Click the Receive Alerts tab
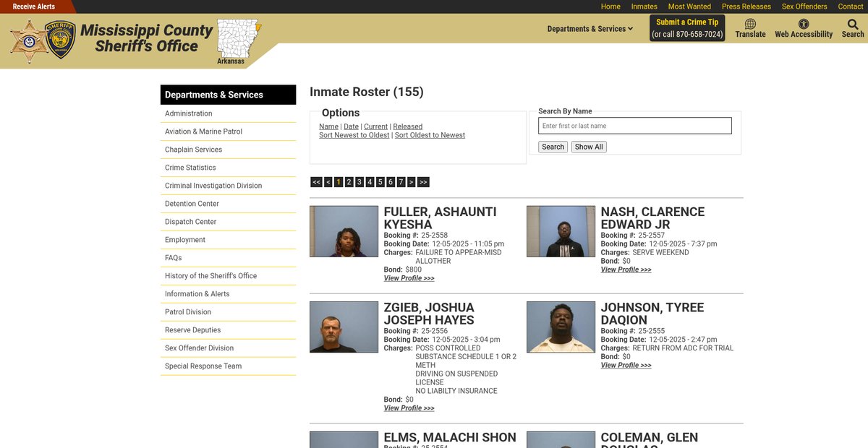 pos(34,7)
